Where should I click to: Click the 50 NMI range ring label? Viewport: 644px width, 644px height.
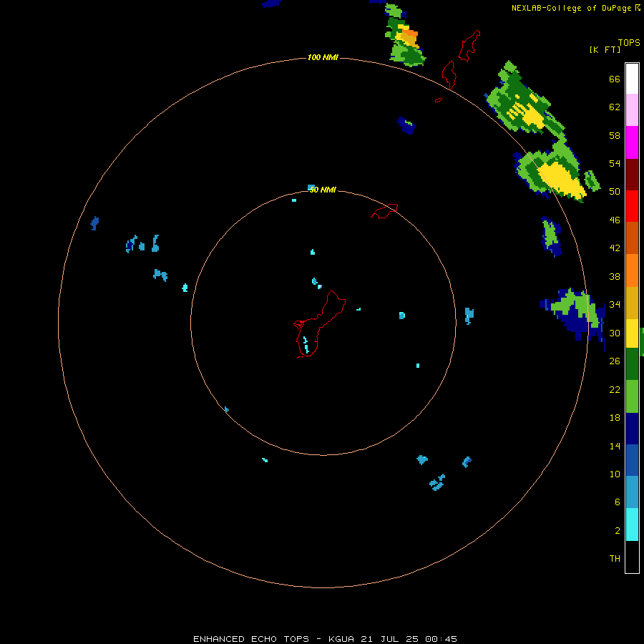coord(323,190)
